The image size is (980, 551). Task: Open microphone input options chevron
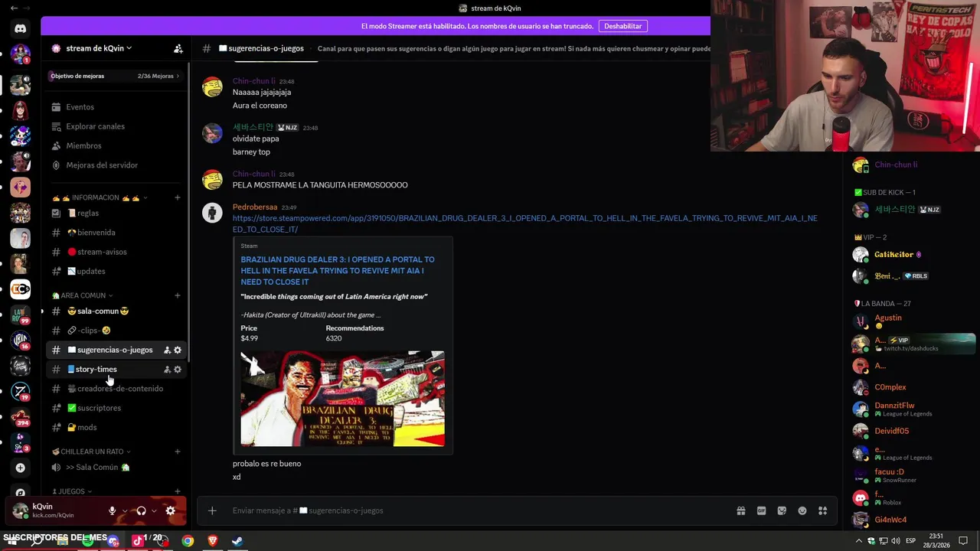click(125, 510)
